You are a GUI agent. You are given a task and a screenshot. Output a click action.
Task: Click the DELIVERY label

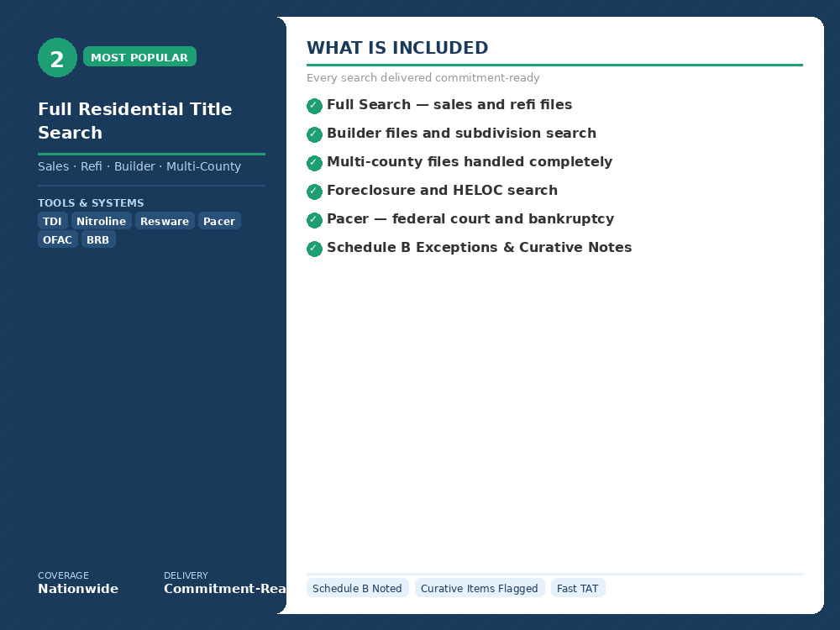186,575
